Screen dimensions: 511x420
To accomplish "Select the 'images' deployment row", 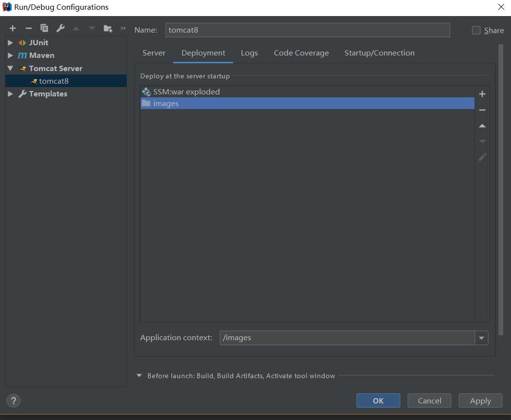I will (x=307, y=103).
